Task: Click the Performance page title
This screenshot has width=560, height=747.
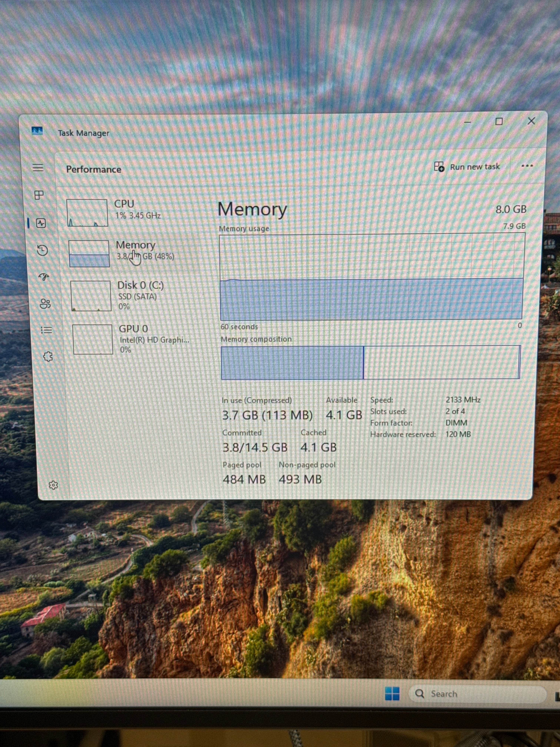Action: pyautogui.click(x=94, y=169)
